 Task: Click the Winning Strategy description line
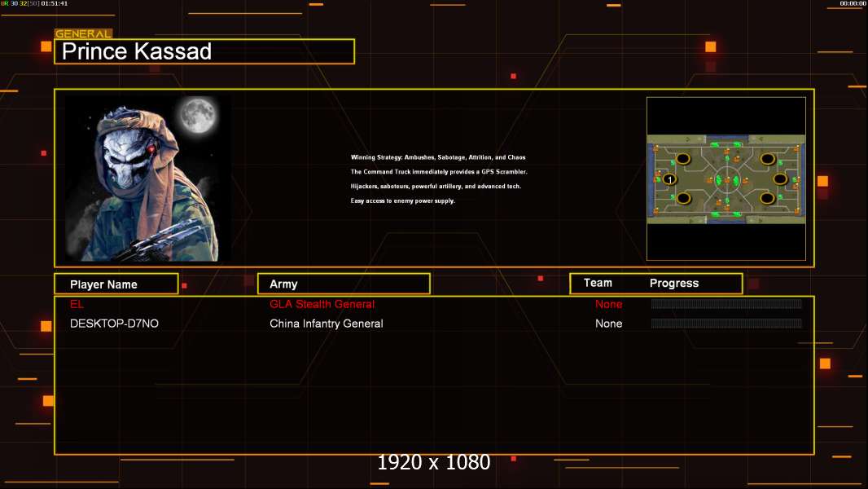point(438,157)
